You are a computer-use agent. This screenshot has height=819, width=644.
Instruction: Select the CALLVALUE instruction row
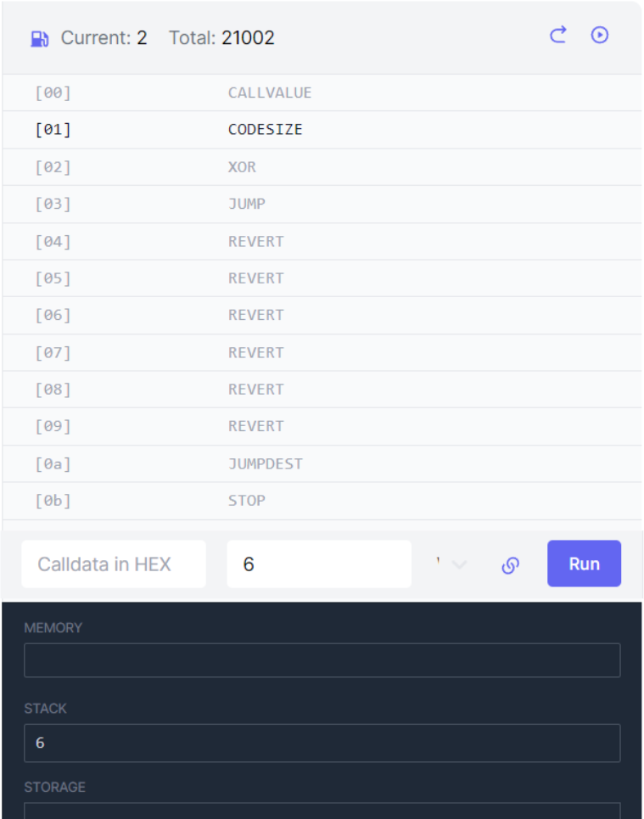pyautogui.click(x=322, y=93)
